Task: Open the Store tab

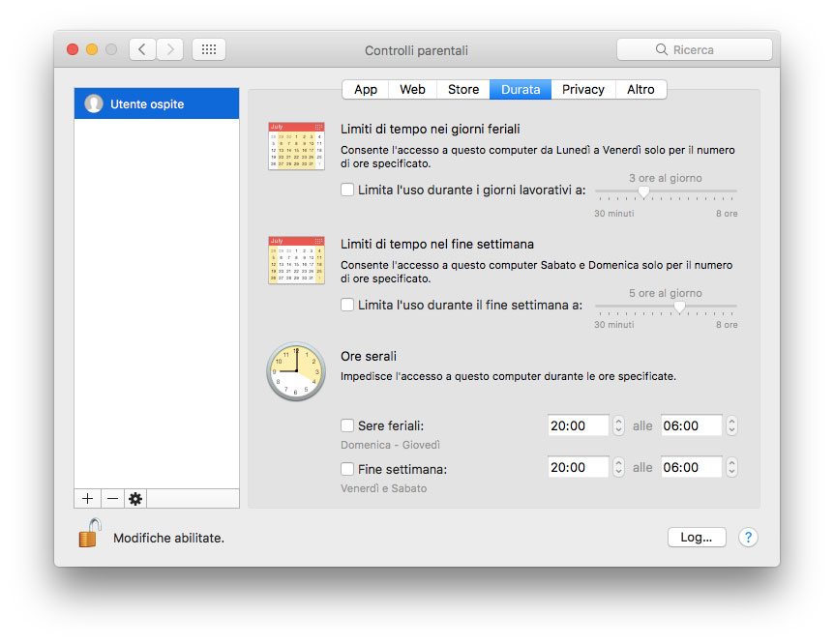Action: click(463, 89)
